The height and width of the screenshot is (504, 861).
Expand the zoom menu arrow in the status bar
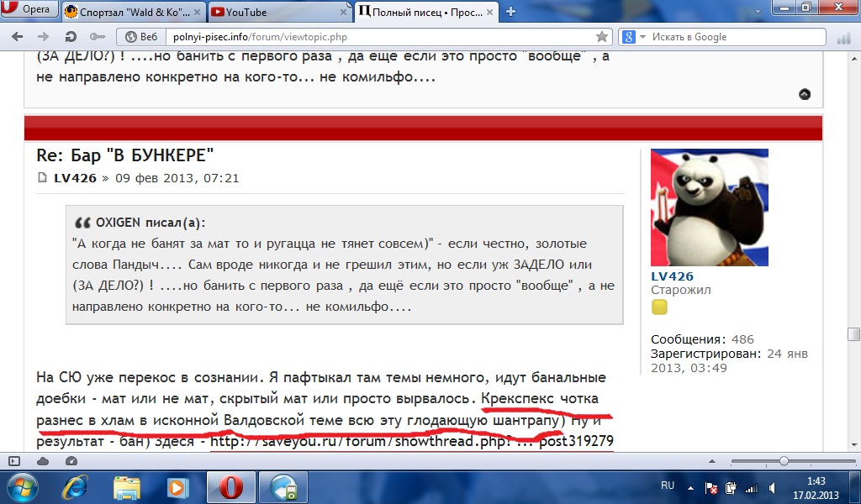click(x=712, y=461)
